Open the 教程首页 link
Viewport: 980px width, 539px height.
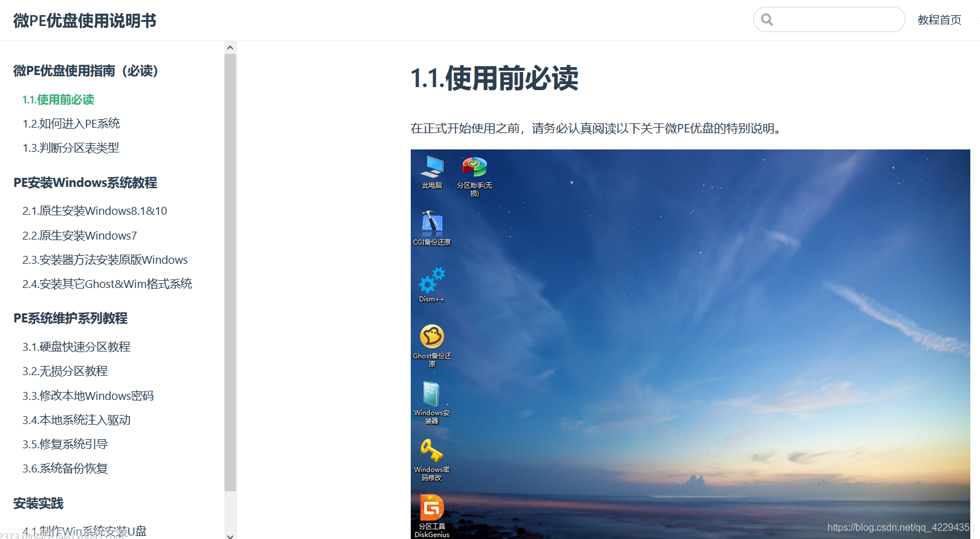939,20
